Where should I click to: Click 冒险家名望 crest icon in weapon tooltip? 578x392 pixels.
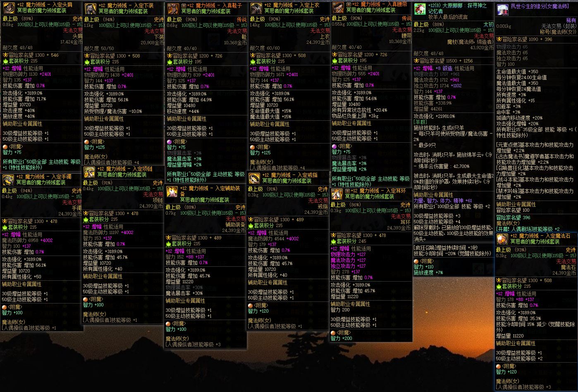click(x=416, y=61)
